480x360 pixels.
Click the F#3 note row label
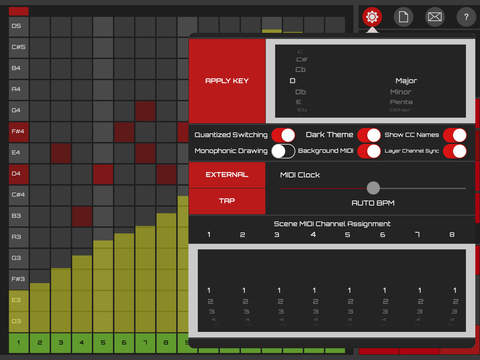[x=19, y=279]
